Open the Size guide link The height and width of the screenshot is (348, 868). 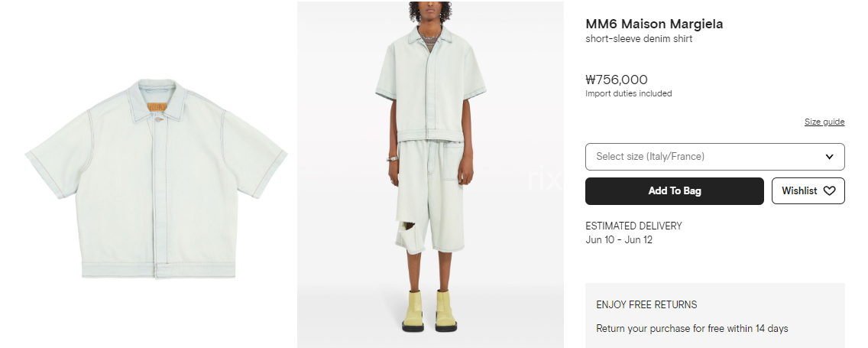[824, 122]
